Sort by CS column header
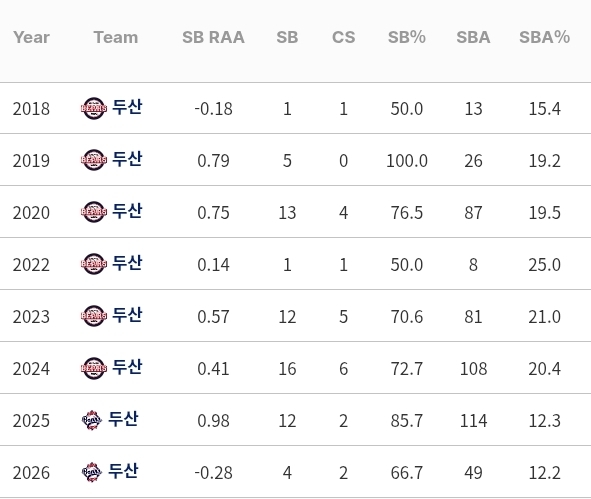 click(x=343, y=37)
